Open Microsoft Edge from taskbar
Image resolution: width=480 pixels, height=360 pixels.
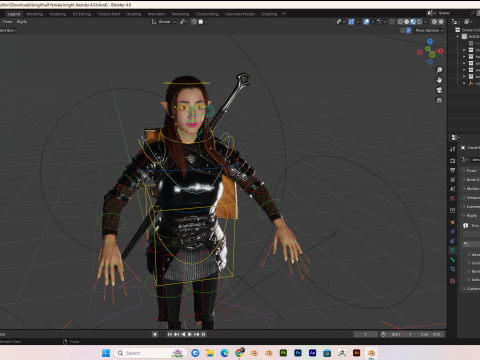point(224,353)
